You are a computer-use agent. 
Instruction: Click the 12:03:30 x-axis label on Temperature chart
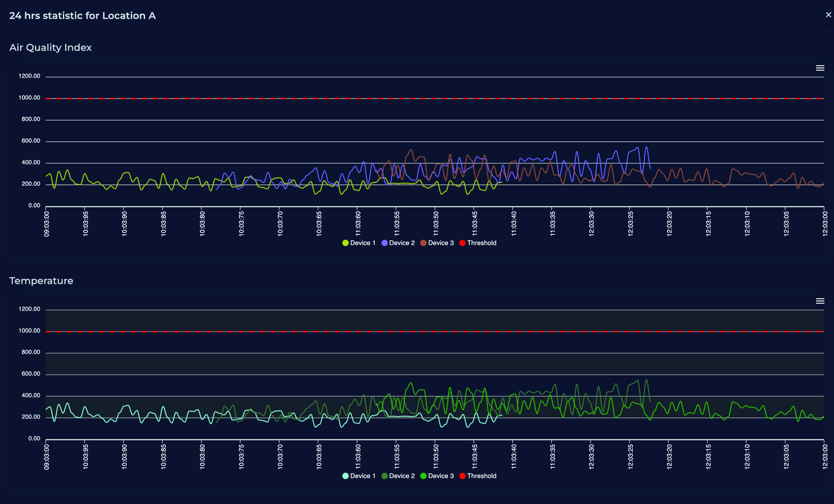591,457
